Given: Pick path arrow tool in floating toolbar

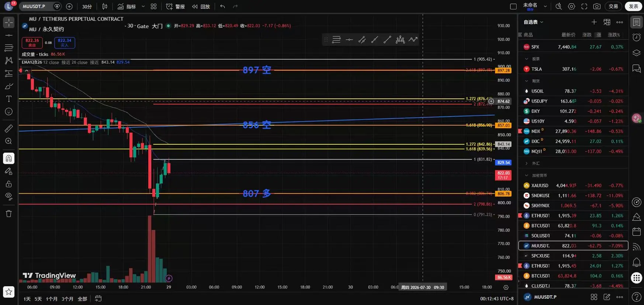Looking at the screenshot, I should pyautogui.click(x=413, y=39).
